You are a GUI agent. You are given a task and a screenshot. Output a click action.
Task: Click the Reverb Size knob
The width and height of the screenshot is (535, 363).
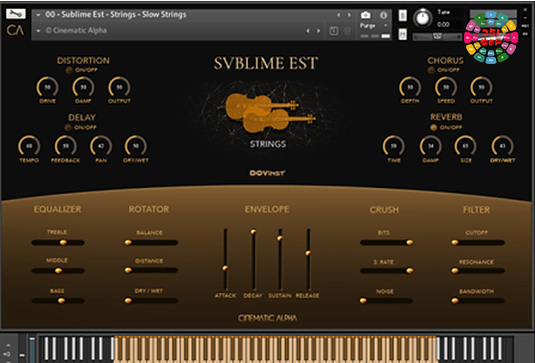(465, 146)
